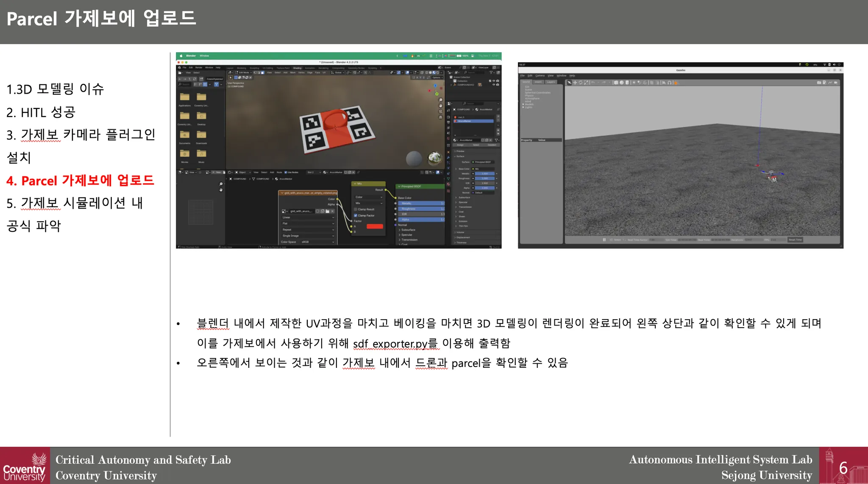Screen dimensions: 868x484
Task: Click the zoom magnifier in Blender viewport
Action: coord(440,100)
